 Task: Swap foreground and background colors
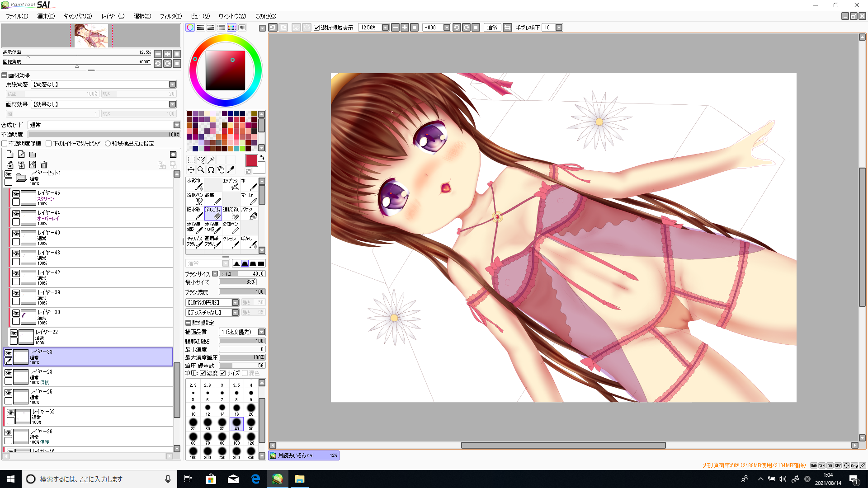pos(262,158)
